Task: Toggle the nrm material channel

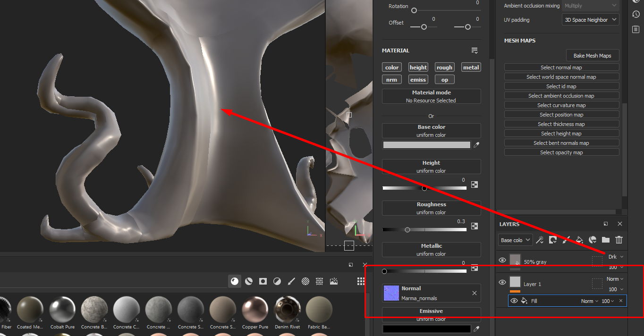Action: [392, 80]
